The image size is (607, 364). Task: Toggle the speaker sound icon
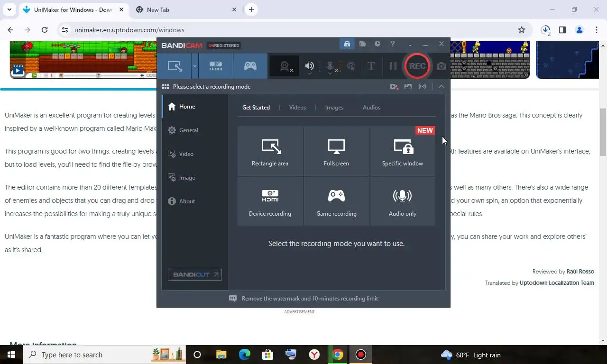tap(310, 66)
